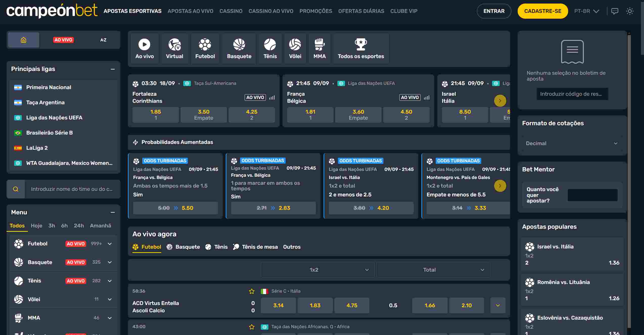Open APOSTAS AO VIVO in top navigation
The height and width of the screenshot is (335, 644).
[190, 11]
